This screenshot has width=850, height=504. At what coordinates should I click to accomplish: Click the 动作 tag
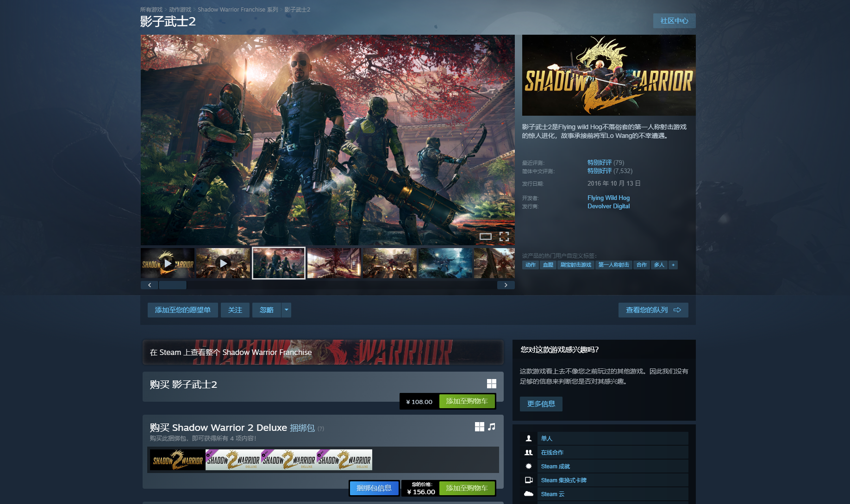click(x=531, y=265)
